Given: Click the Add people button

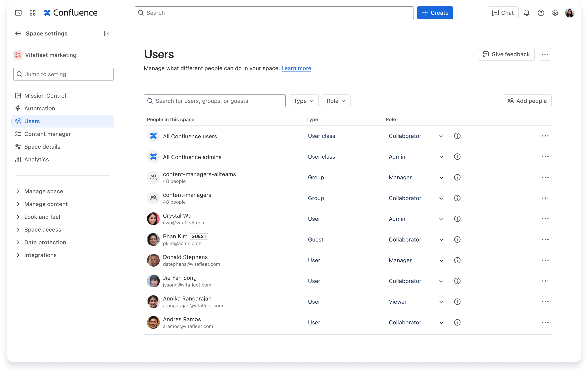Looking at the screenshot, I should (527, 101).
